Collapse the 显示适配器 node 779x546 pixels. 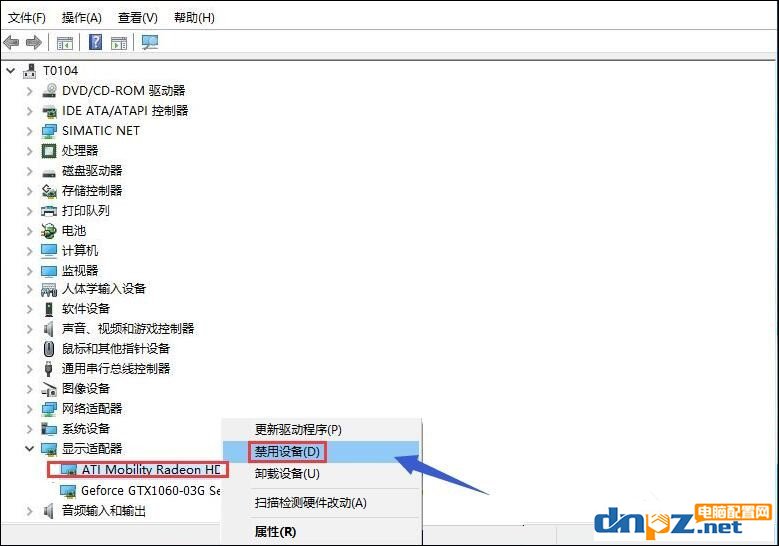pos(29,449)
